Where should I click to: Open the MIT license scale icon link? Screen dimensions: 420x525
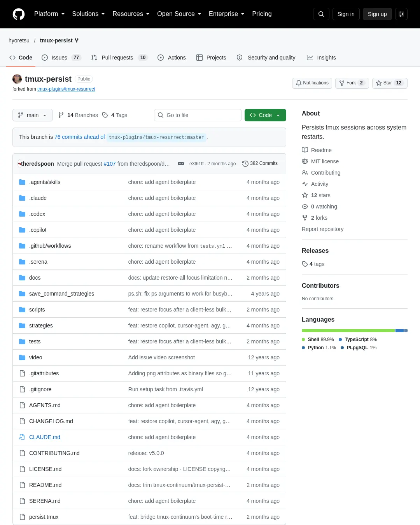tap(305, 161)
